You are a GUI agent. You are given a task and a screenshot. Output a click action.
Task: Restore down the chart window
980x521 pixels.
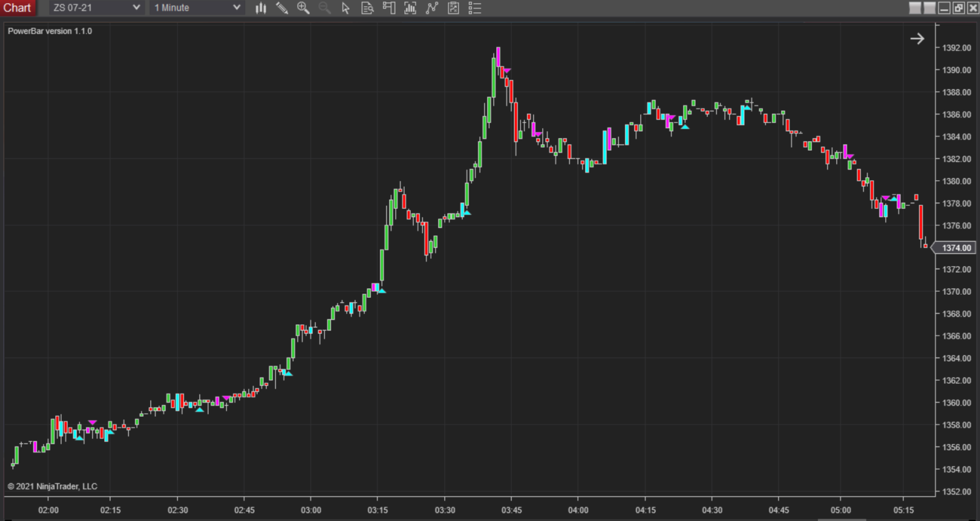click(959, 8)
